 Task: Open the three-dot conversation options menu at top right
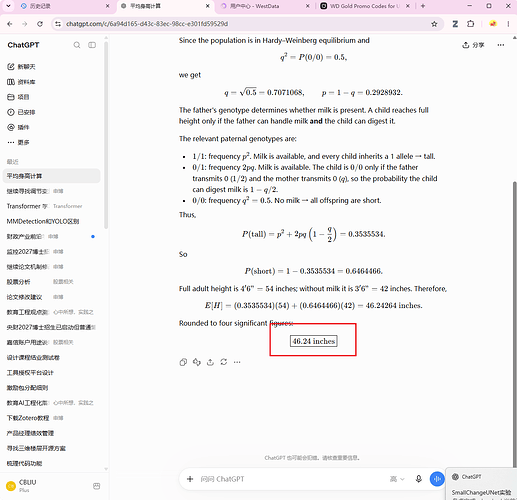pos(501,45)
